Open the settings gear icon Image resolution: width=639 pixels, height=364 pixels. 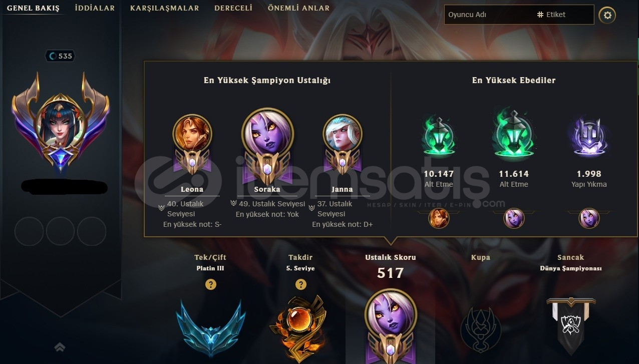(x=607, y=16)
